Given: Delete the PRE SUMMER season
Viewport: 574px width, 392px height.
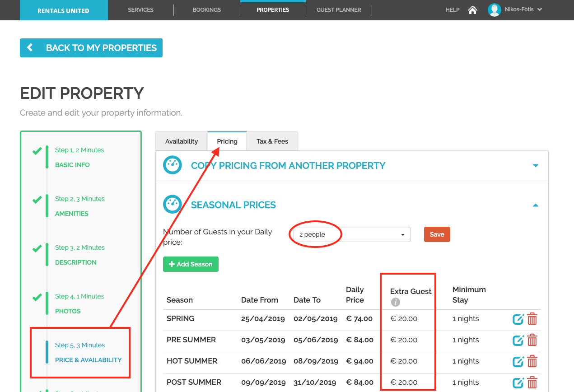Looking at the screenshot, I should click(x=532, y=340).
